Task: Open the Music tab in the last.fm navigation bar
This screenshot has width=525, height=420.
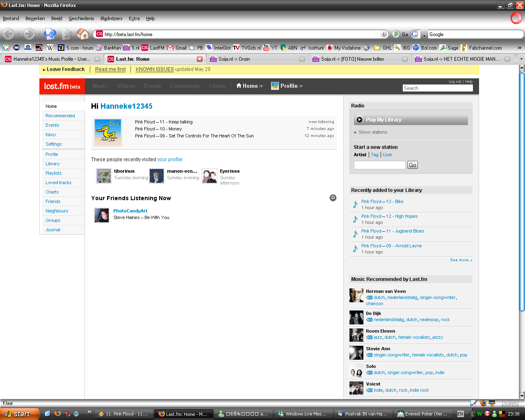Action: click(100, 86)
